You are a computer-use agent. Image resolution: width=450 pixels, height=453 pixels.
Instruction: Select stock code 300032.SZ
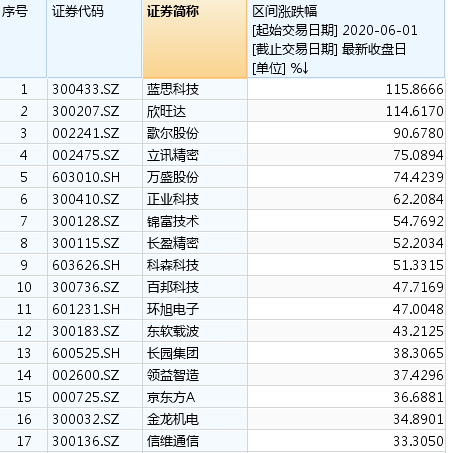point(86,419)
